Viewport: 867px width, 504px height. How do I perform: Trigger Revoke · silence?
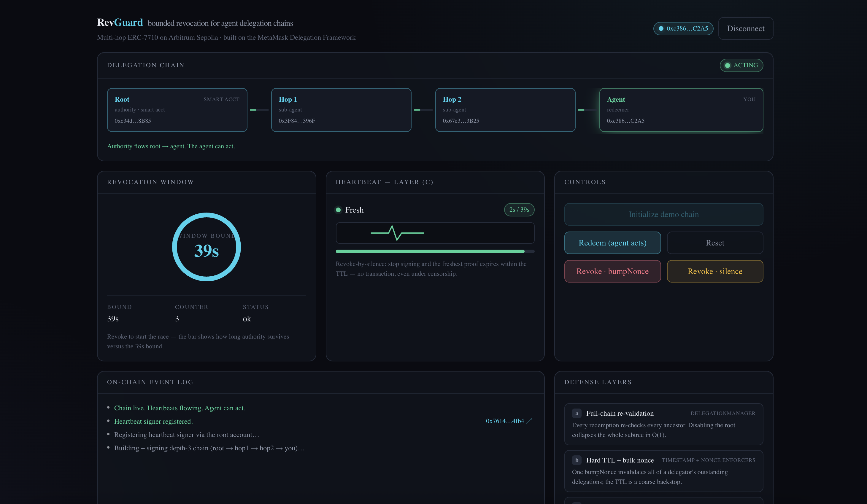point(715,271)
